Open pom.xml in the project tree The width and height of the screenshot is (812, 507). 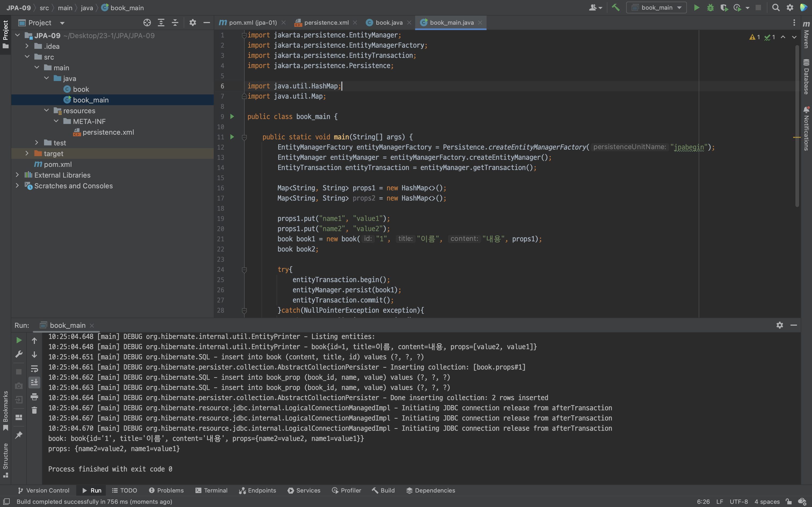click(57, 164)
